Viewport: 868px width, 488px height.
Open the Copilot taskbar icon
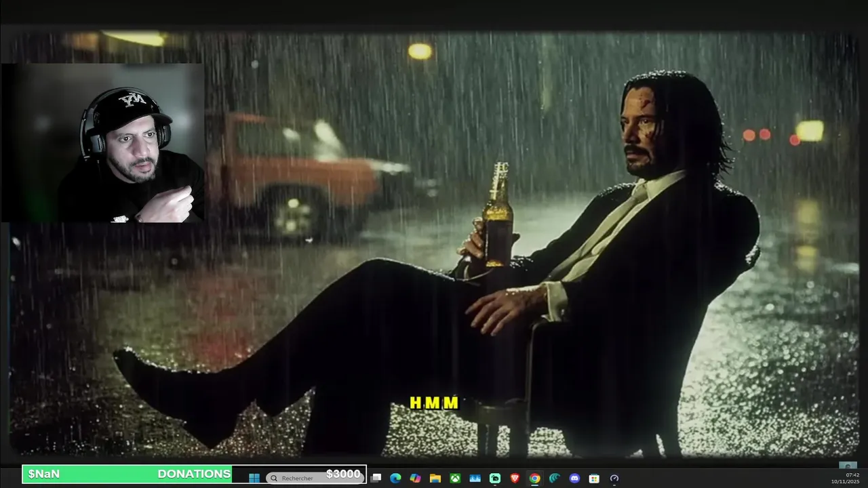pos(415,478)
